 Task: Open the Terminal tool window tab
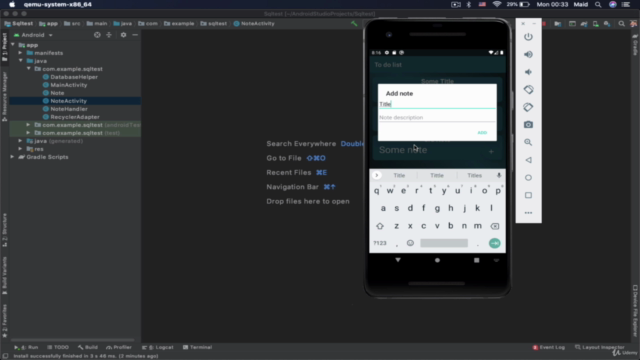[x=198, y=347]
